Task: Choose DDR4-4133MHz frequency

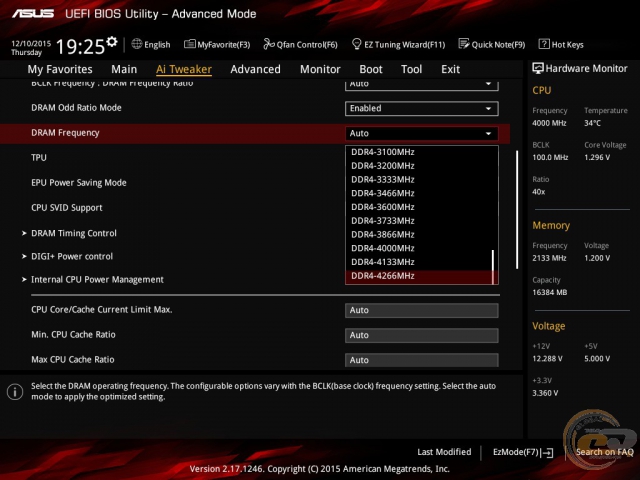Action: [x=419, y=262]
